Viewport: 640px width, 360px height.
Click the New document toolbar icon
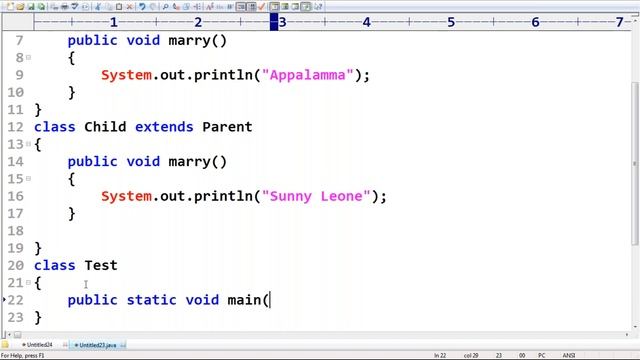pyautogui.click(x=10, y=7)
